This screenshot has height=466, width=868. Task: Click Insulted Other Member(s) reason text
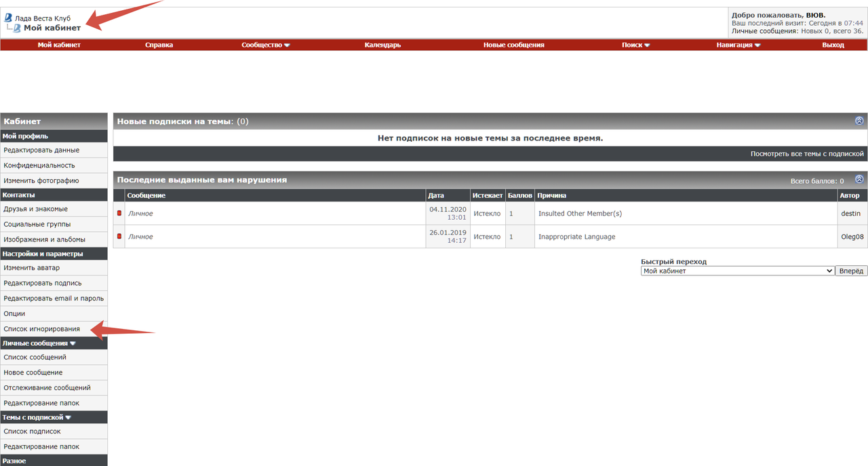point(580,213)
